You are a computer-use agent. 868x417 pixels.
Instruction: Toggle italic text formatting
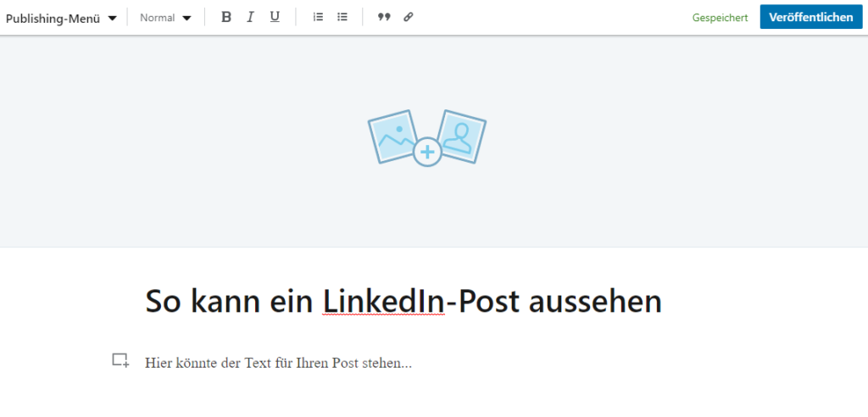point(250,17)
